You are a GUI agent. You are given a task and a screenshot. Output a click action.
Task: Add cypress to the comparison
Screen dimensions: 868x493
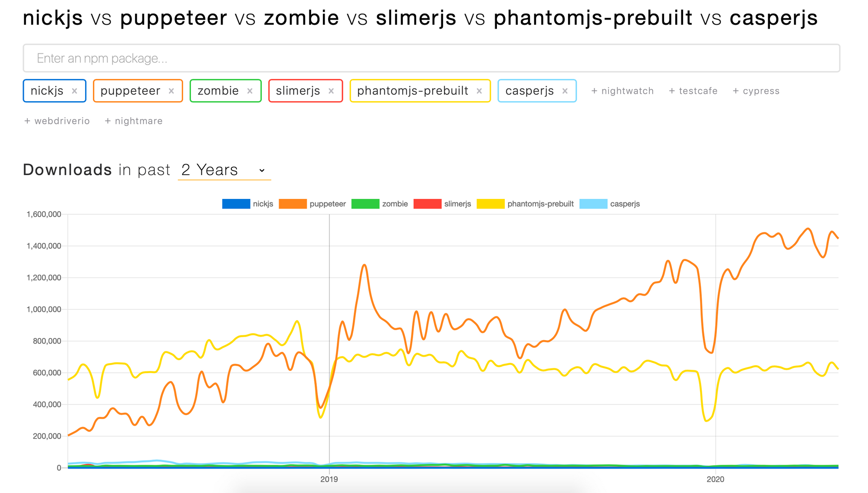click(x=756, y=91)
